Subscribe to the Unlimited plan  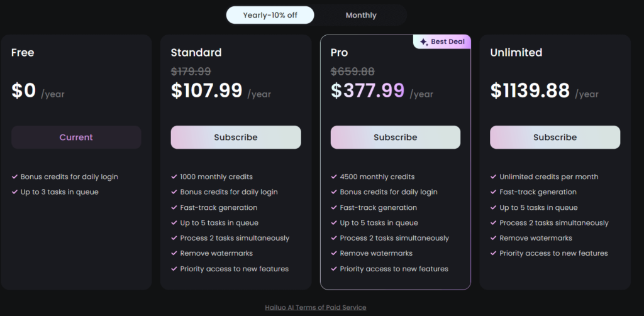tap(555, 138)
